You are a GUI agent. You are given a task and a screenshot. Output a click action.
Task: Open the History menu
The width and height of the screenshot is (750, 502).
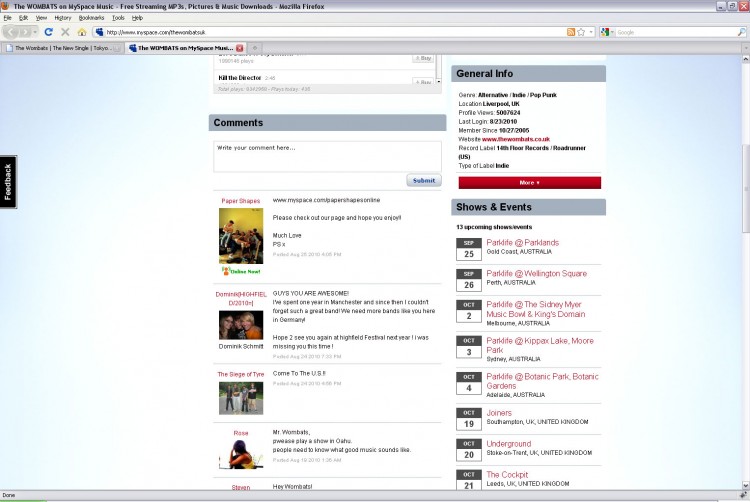(x=63, y=18)
